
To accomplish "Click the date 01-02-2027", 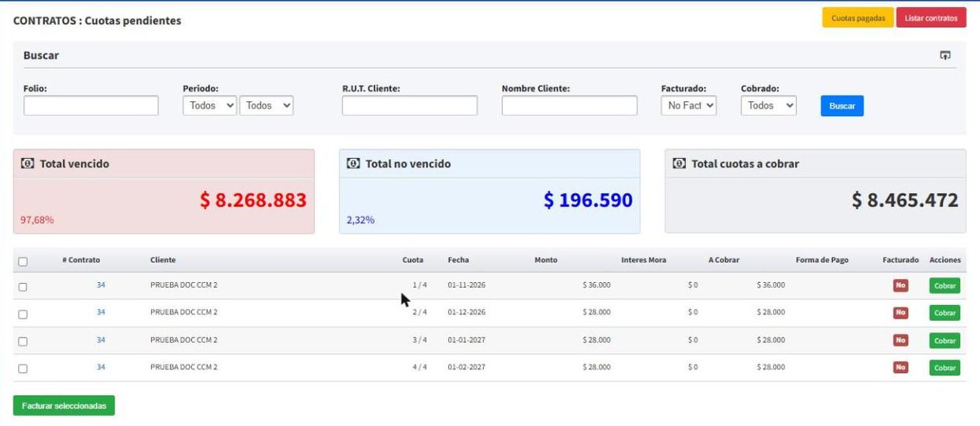I will (x=466, y=367).
